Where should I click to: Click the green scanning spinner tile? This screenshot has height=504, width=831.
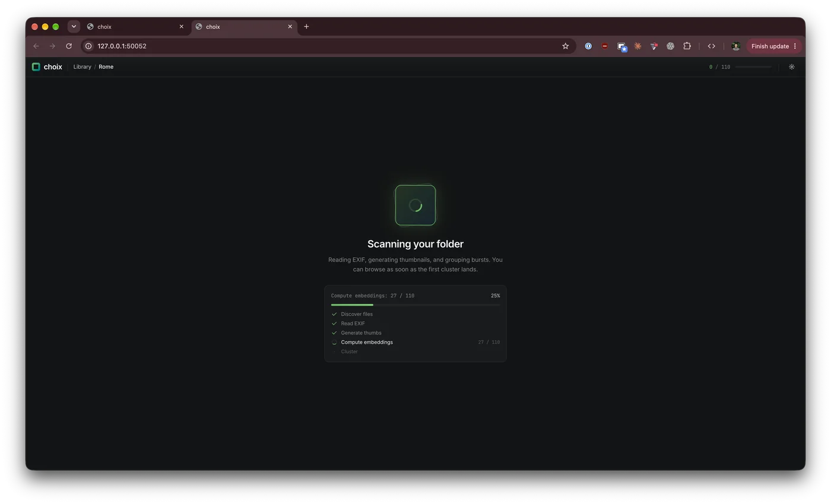click(415, 205)
